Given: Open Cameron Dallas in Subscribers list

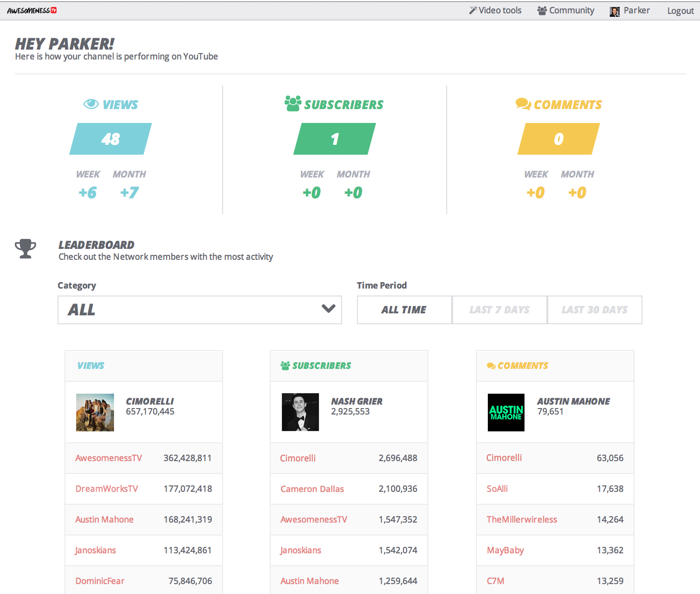Looking at the screenshot, I should pos(312,489).
